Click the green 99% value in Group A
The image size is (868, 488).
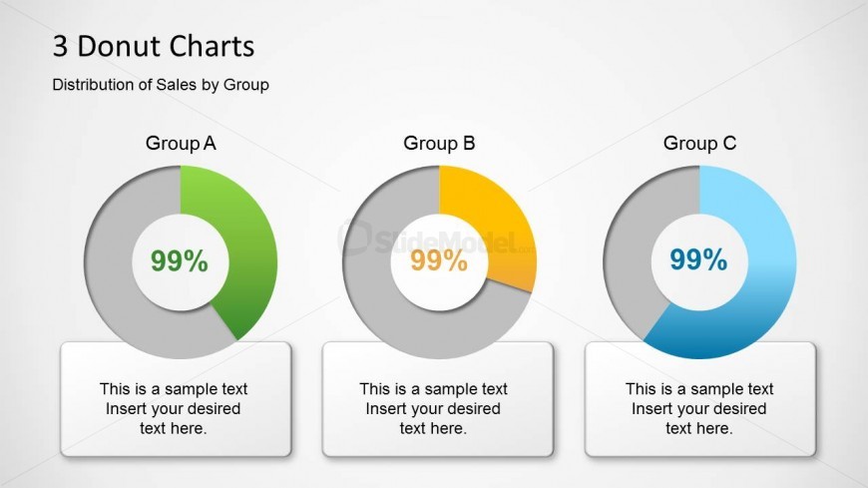[x=180, y=261]
